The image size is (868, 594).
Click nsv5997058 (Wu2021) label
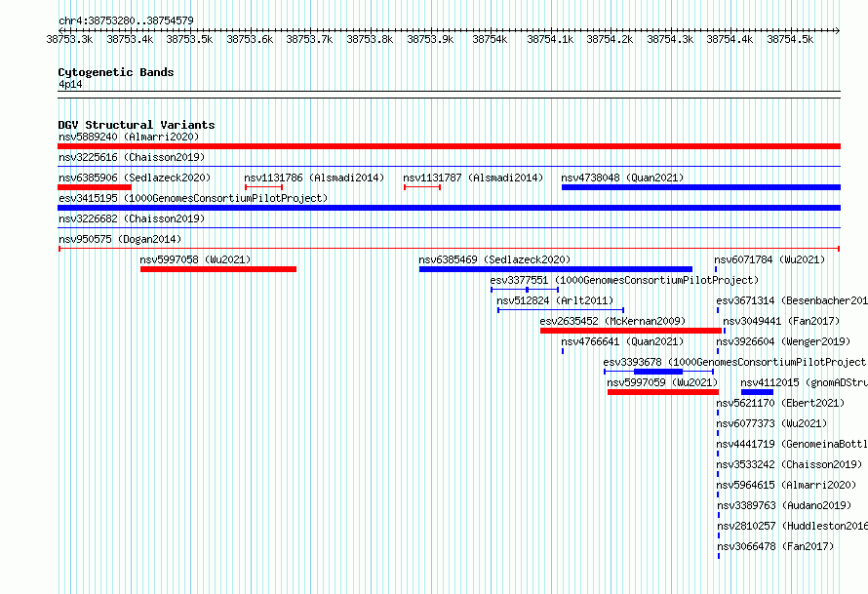point(195,259)
